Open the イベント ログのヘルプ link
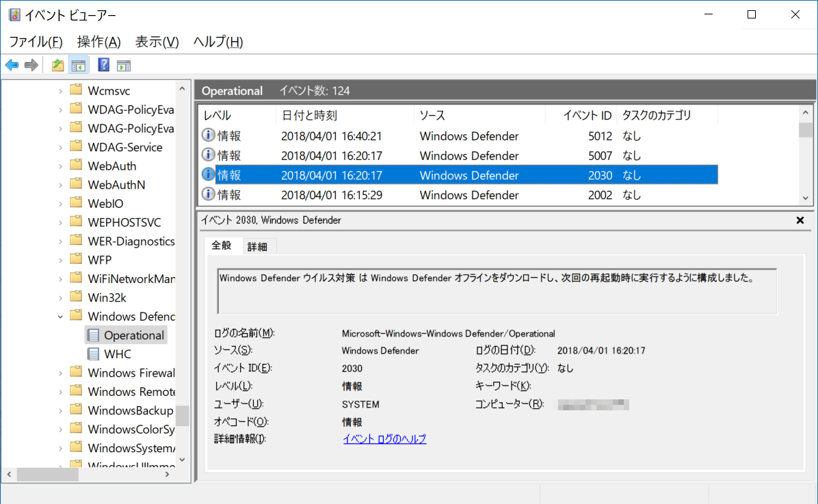Image resolution: width=818 pixels, height=504 pixels. tap(384, 439)
